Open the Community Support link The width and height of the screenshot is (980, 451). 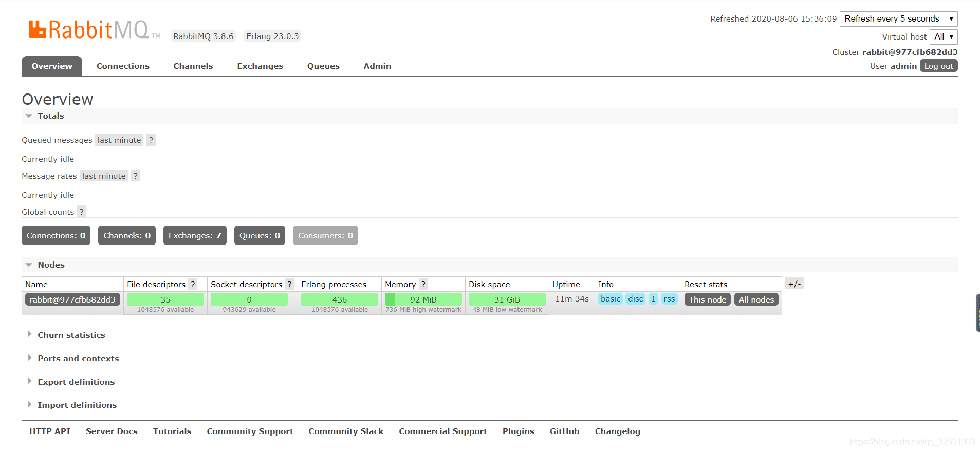tap(250, 431)
